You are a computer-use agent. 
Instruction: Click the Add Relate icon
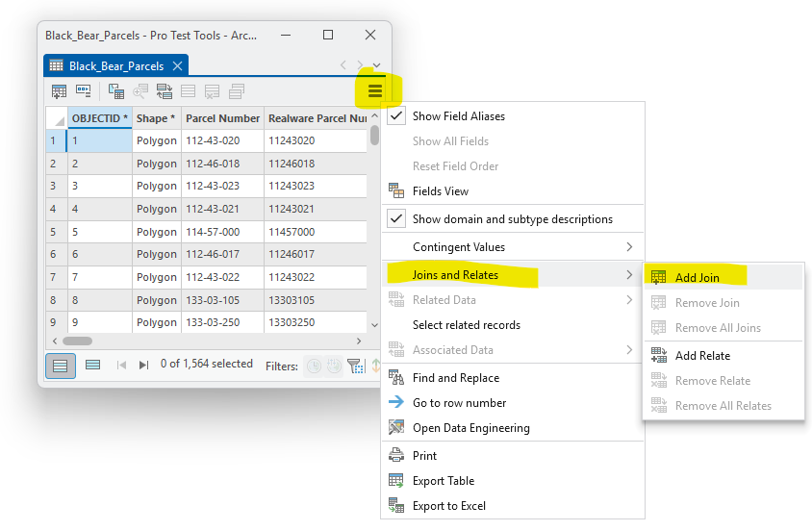coord(659,356)
